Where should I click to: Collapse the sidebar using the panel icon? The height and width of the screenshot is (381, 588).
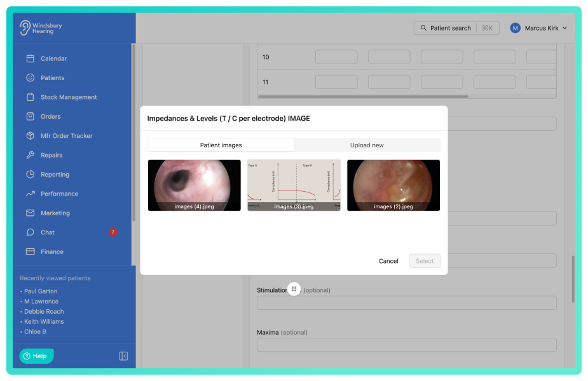click(123, 356)
